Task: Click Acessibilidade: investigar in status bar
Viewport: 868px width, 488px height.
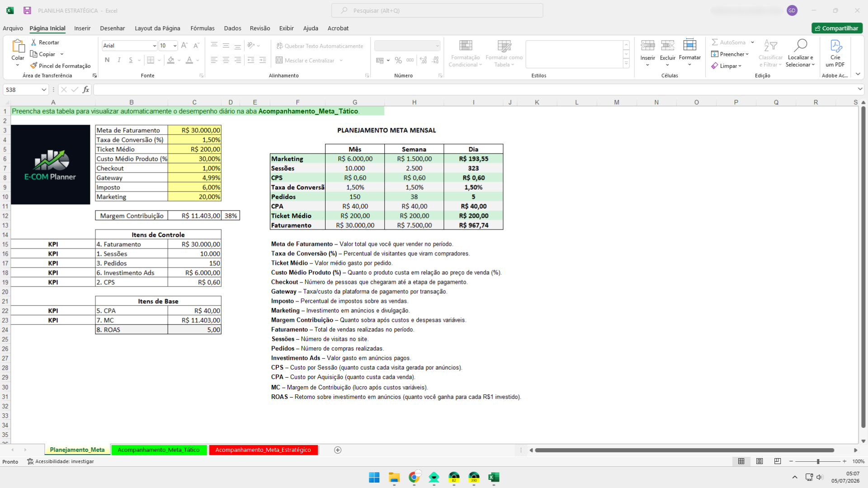Action: click(x=61, y=461)
